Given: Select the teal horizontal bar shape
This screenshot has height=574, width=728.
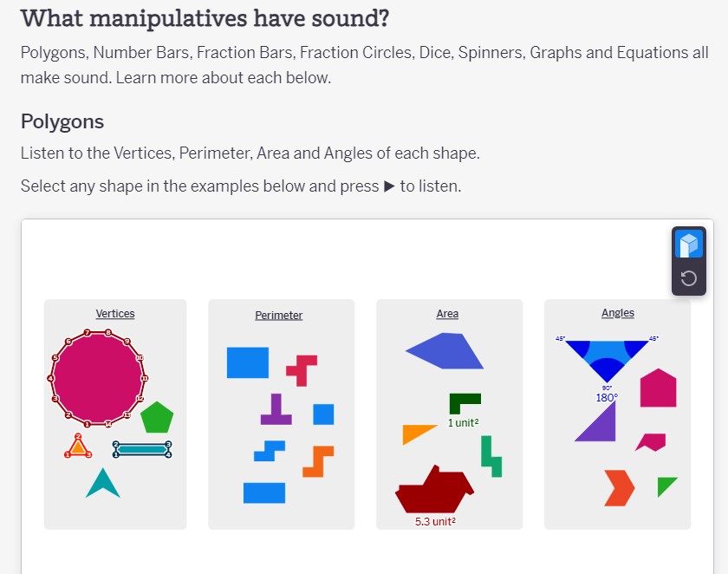Looking at the screenshot, I should click(x=143, y=450).
